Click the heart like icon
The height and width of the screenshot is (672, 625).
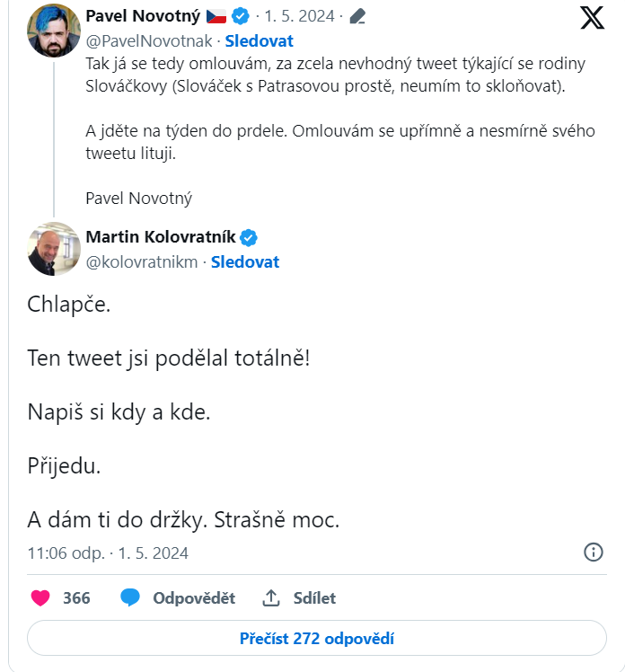click(40, 597)
